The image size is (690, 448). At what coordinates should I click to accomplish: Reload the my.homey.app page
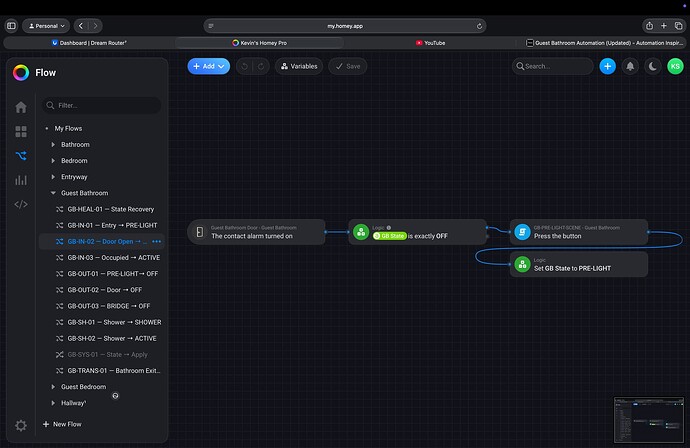click(x=479, y=26)
